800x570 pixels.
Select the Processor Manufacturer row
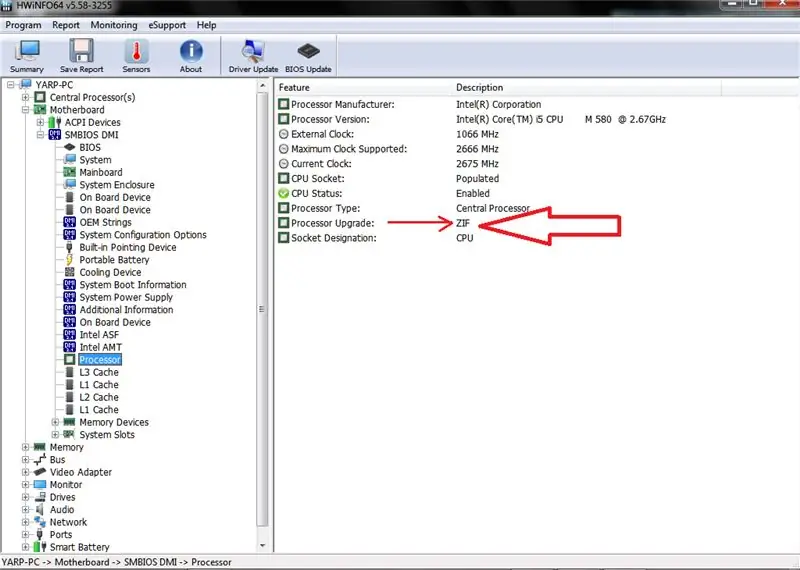point(410,104)
